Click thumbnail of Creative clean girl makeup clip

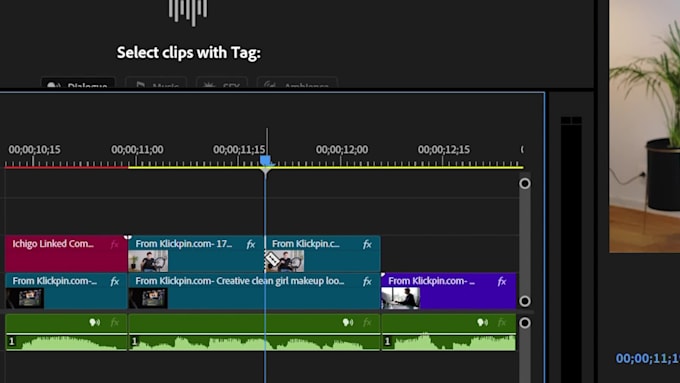point(148,298)
